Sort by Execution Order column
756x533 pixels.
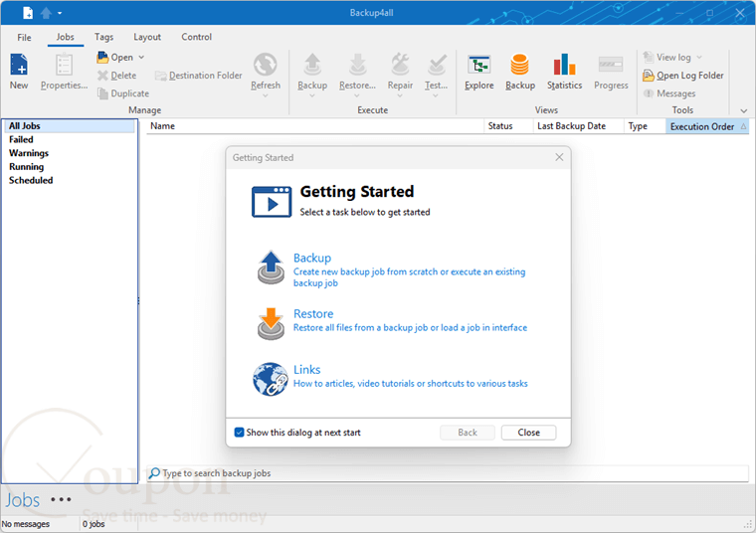707,126
